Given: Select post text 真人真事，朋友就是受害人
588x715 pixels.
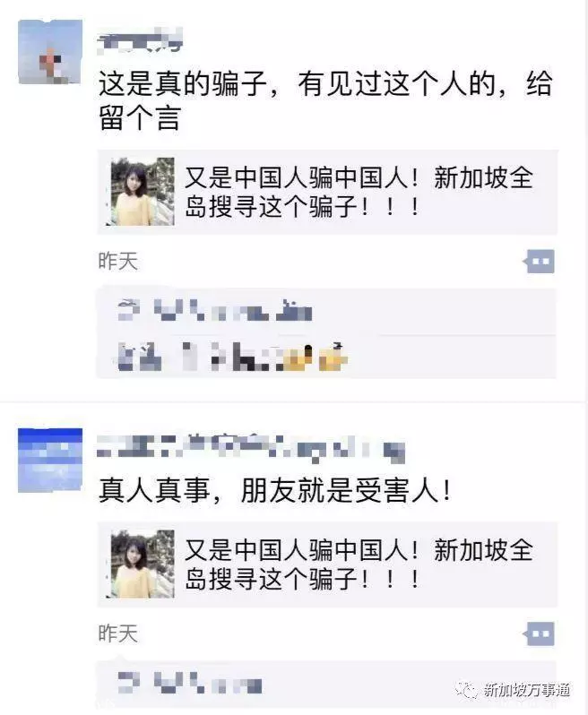Looking at the screenshot, I should [x=274, y=490].
